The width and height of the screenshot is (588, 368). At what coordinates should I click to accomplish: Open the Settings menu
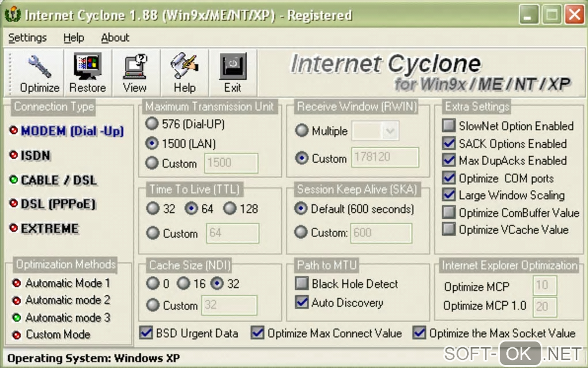(x=27, y=38)
